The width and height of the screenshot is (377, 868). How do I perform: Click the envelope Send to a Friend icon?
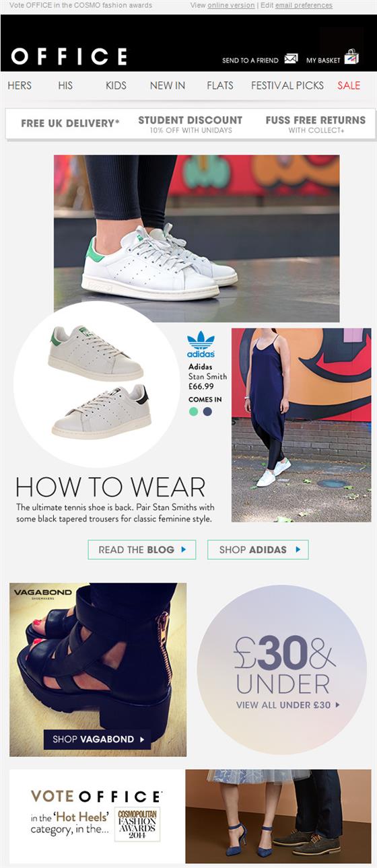click(x=291, y=59)
